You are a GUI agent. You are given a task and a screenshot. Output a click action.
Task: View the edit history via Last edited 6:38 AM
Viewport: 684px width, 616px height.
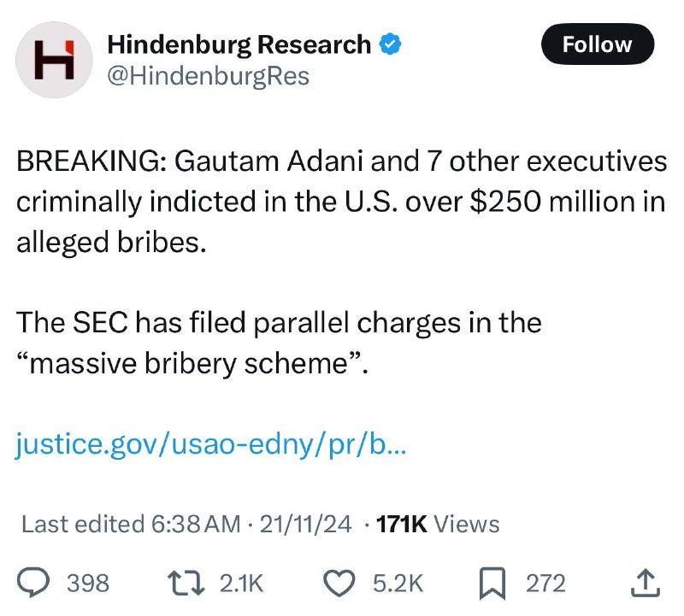click(131, 524)
